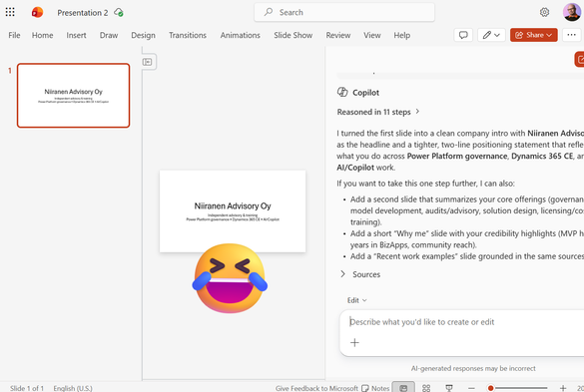Switch to Slide Sorter view

[426, 388]
